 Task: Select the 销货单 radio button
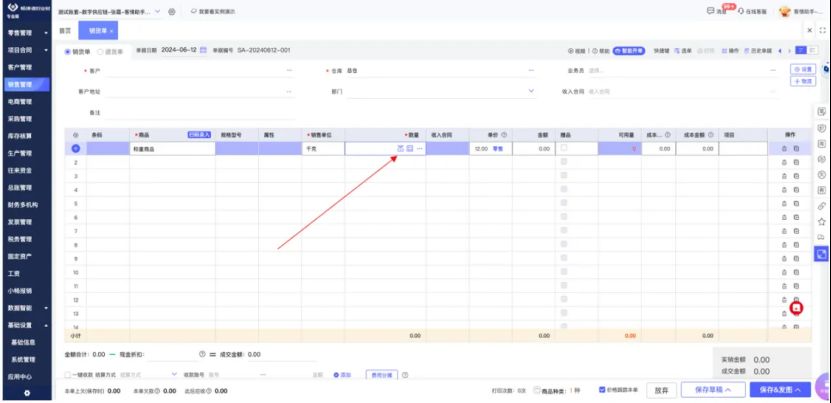68,50
